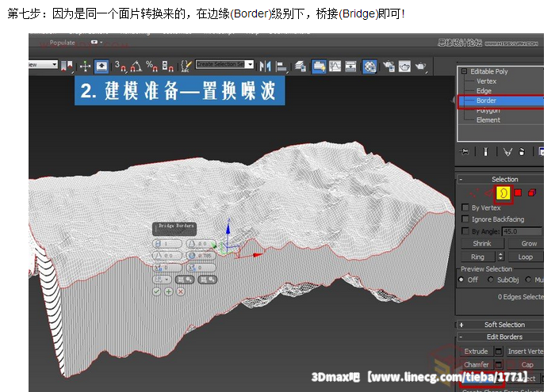The width and height of the screenshot is (559, 392).
Task: Toggle Show End Result icon
Action: pos(485,152)
